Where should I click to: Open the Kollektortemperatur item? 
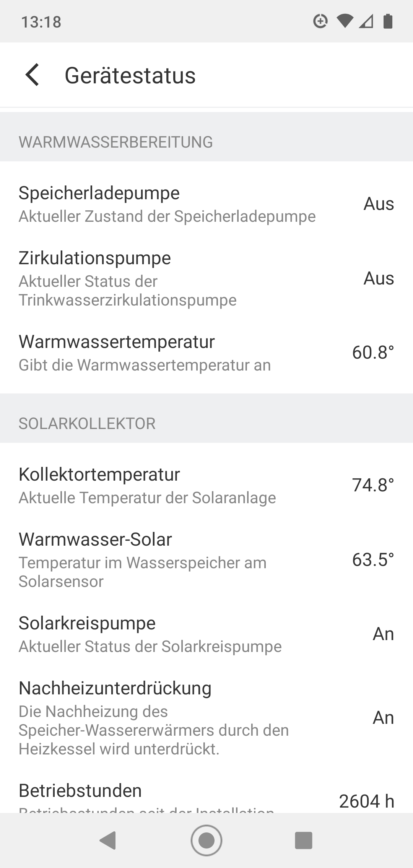point(206,485)
